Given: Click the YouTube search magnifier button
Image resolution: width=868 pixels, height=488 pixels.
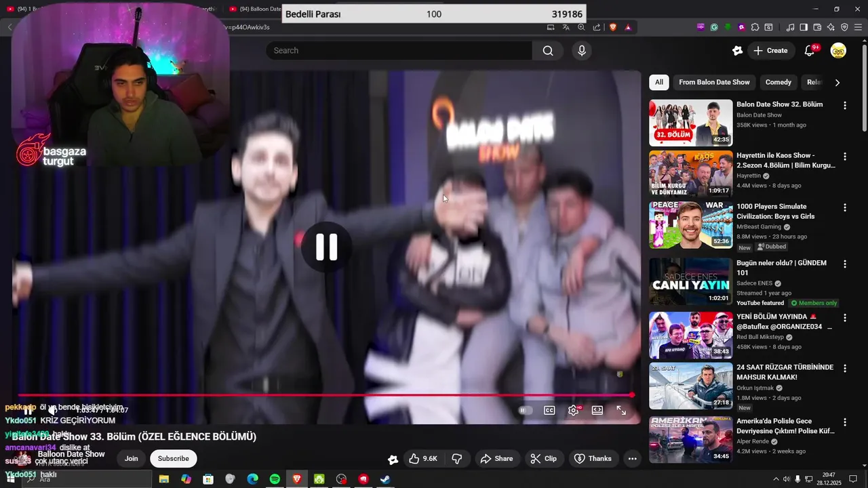Looking at the screenshot, I should point(548,51).
